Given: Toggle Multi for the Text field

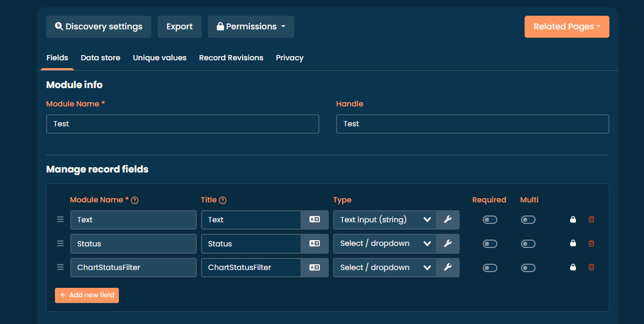Looking at the screenshot, I should [x=528, y=220].
